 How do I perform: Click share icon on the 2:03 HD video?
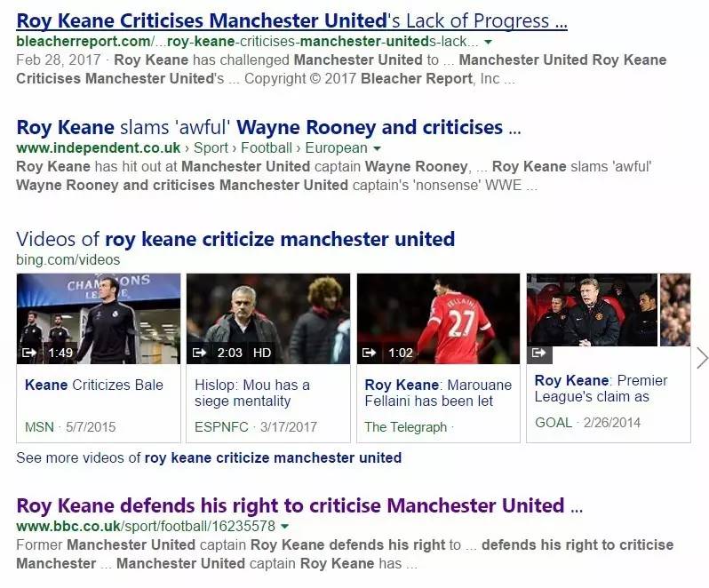pos(199,353)
